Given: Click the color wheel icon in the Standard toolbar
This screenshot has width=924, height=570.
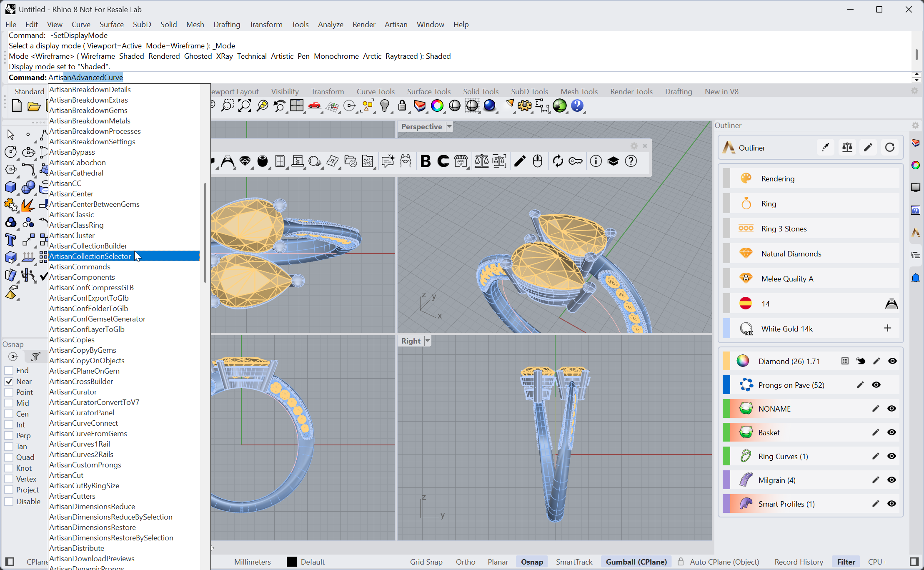Looking at the screenshot, I should coord(437,106).
